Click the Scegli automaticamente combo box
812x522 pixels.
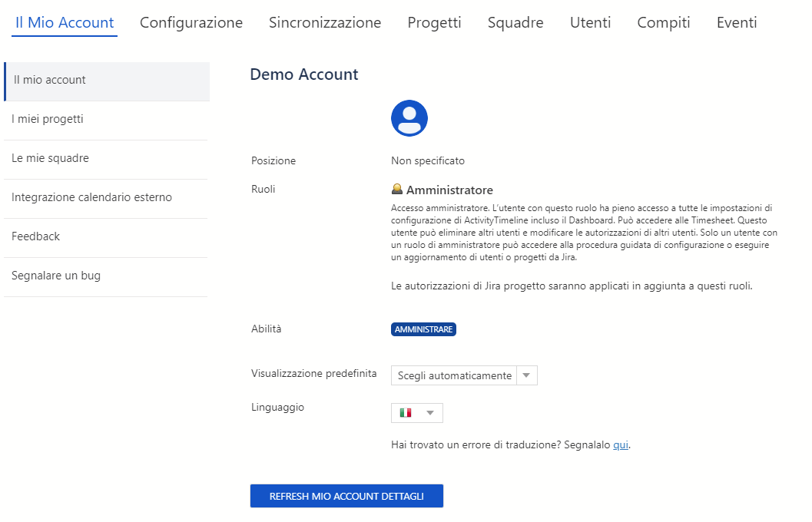[455, 375]
